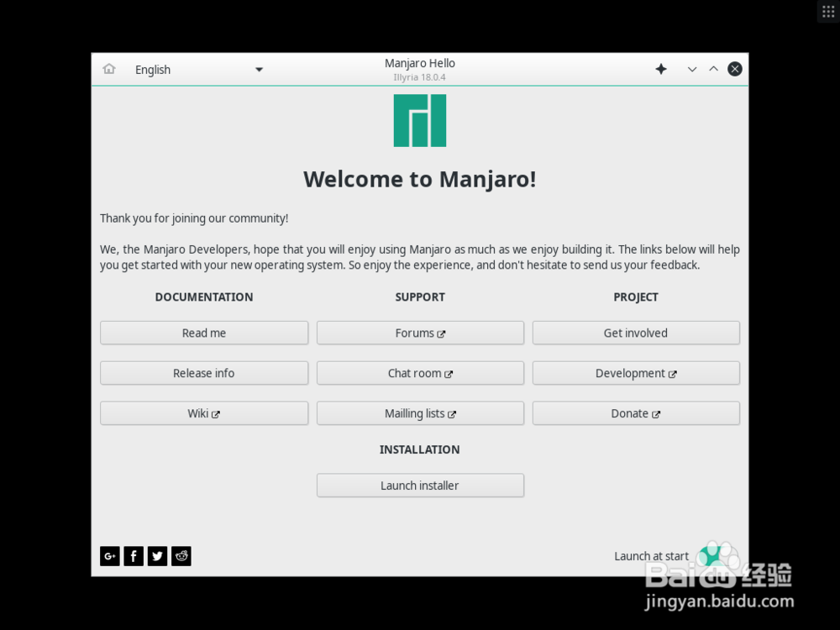Click 'Illyria 18.0.4' version subtitle

419,77
